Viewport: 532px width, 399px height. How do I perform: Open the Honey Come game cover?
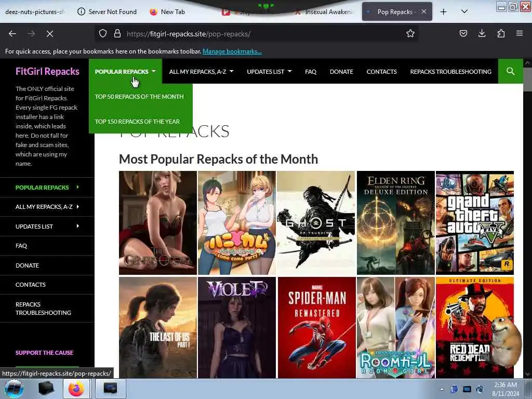(x=237, y=223)
